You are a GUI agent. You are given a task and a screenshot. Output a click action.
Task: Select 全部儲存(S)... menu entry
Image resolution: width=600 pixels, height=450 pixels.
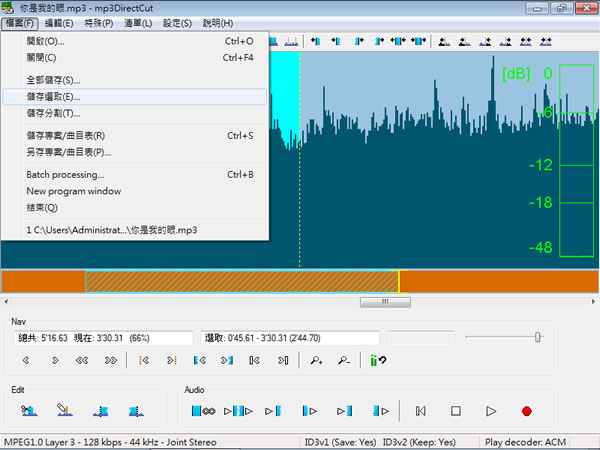[x=134, y=80]
